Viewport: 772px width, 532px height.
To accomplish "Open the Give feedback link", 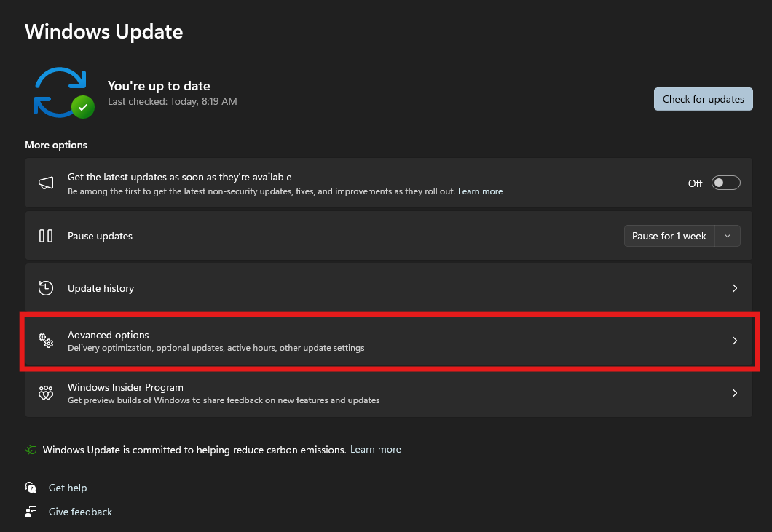I will [x=80, y=512].
